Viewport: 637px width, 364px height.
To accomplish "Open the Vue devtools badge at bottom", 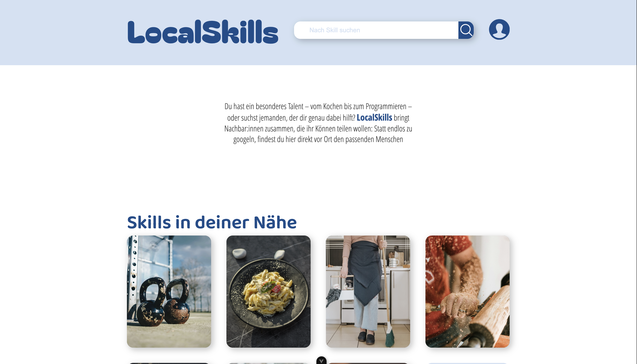I will tap(321, 360).
